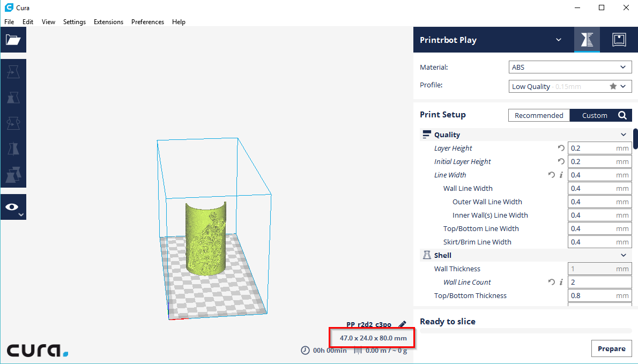Open the Preferences menu

coord(147,22)
